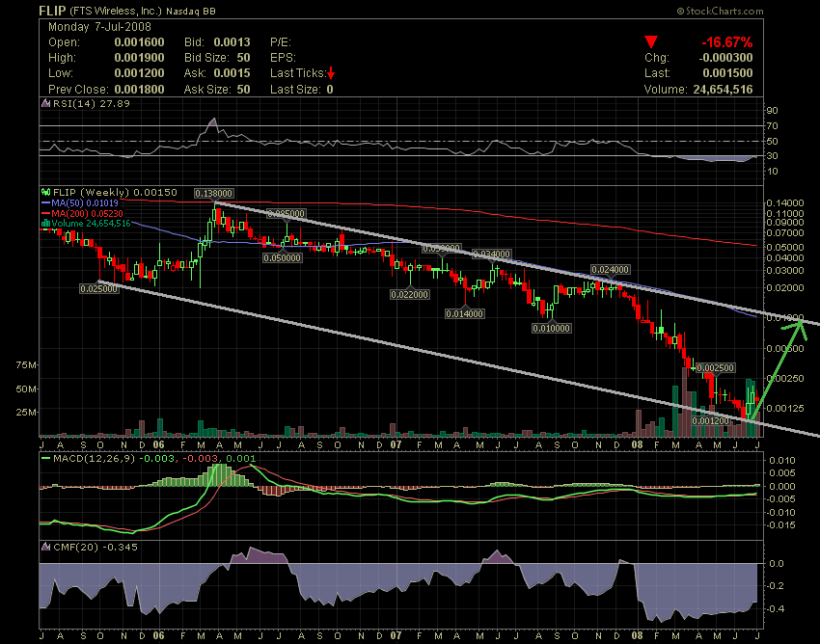Click the 0.050000 price annotation
Screen dimensions: 820x644
tap(283, 257)
